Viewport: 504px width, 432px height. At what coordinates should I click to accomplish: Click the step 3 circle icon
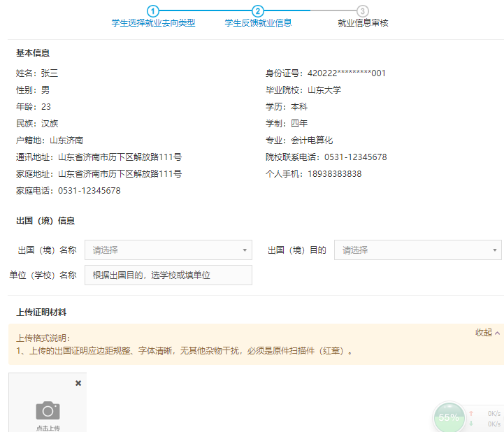[363, 10]
